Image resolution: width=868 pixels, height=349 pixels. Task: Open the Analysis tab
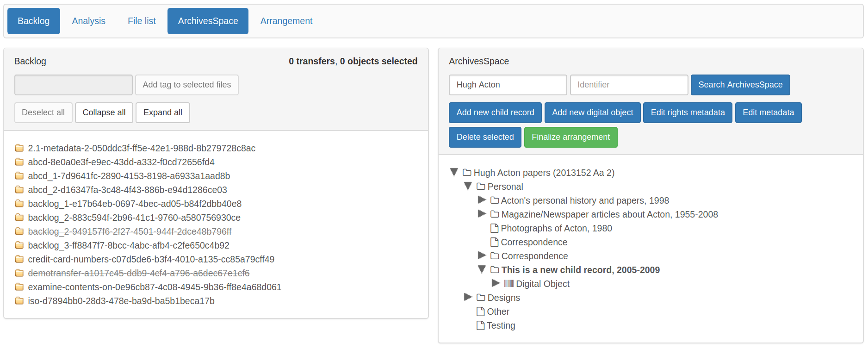click(89, 21)
